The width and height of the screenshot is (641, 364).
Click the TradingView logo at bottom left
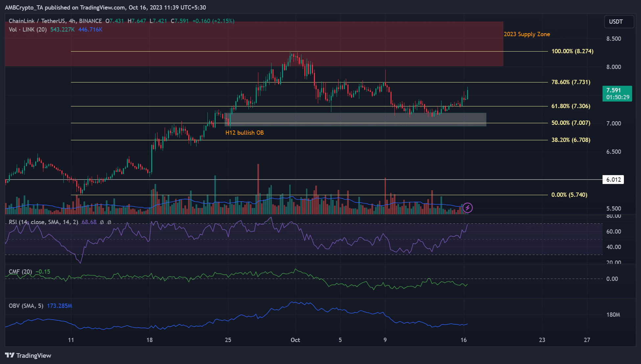coord(28,355)
